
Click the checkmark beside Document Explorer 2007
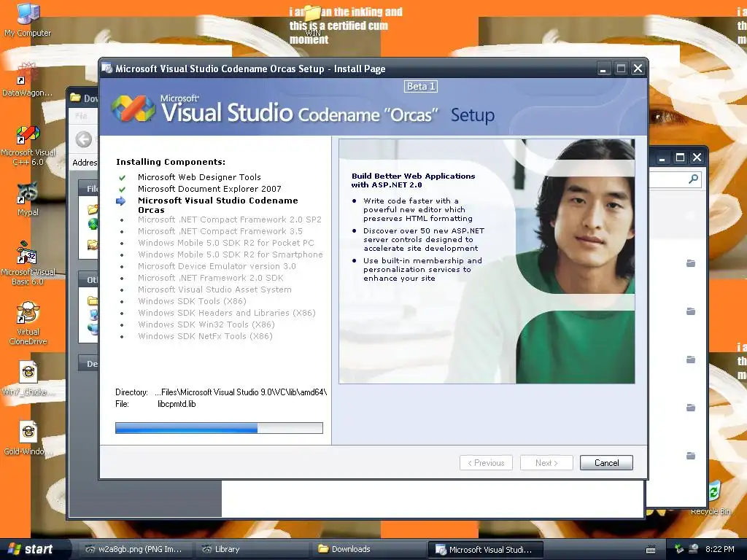(123, 189)
